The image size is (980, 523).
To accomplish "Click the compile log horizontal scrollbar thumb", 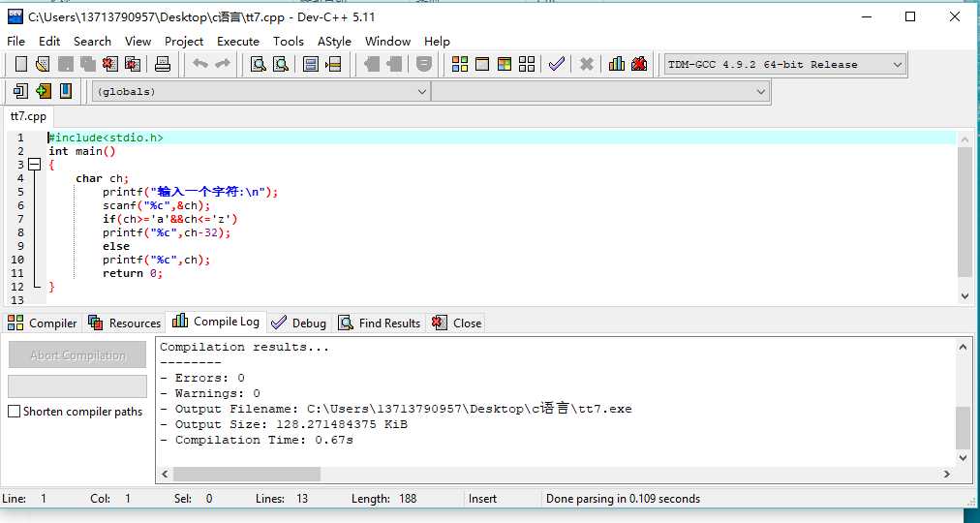I will [247, 475].
